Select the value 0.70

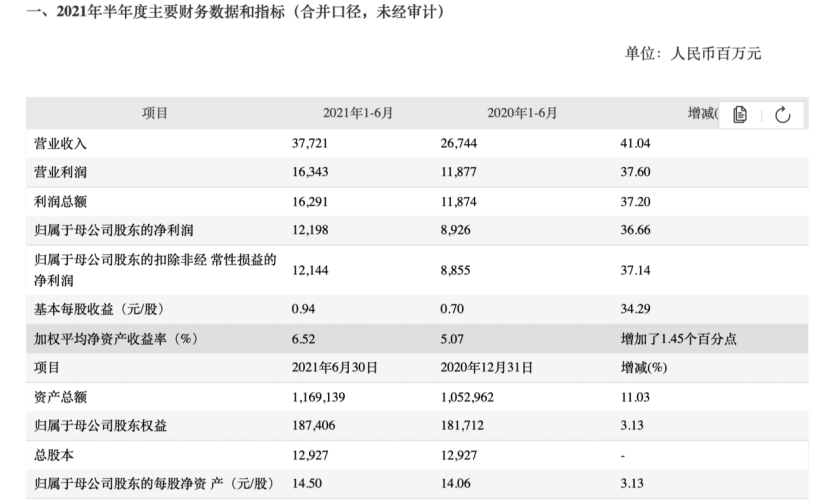452,309
